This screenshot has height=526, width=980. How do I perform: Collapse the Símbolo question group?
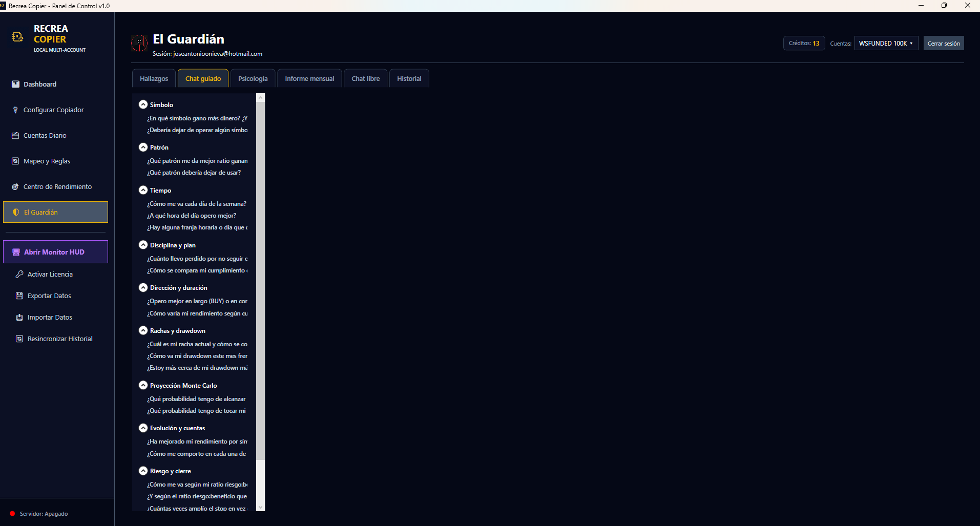143,104
